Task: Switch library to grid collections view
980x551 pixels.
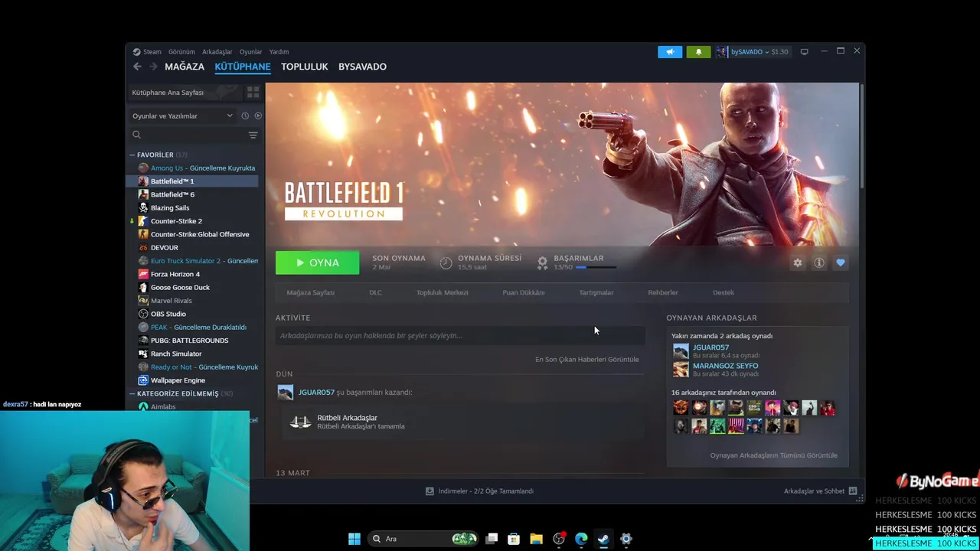Action: (253, 93)
